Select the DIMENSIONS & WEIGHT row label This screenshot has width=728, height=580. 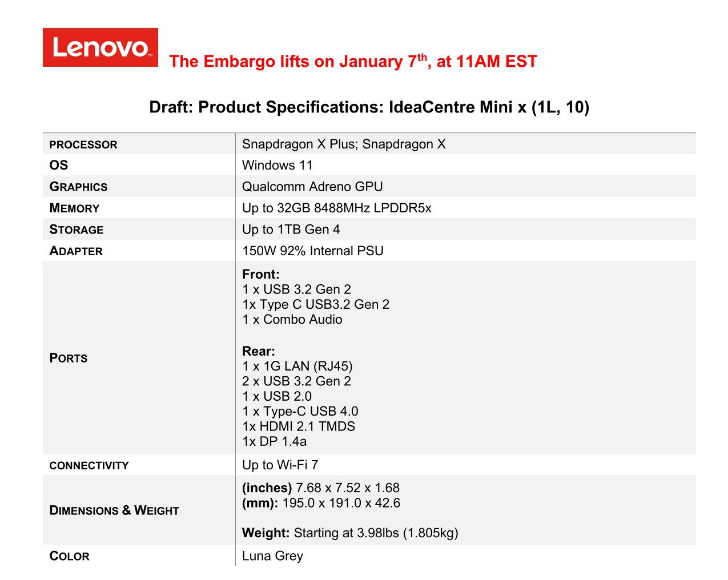pyautogui.click(x=114, y=510)
